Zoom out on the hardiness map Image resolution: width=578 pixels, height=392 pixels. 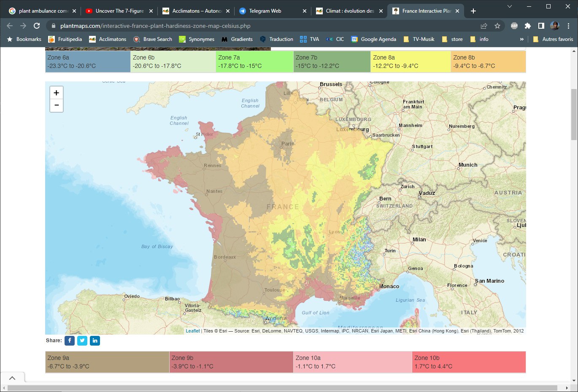coord(57,105)
